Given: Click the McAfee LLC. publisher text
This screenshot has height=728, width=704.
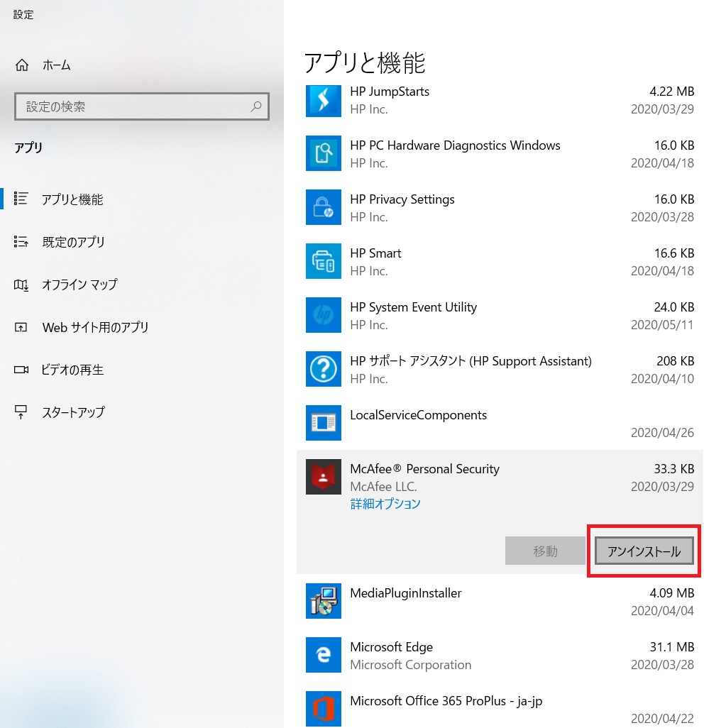Looking at the screenshot, I should coord(383,487).
